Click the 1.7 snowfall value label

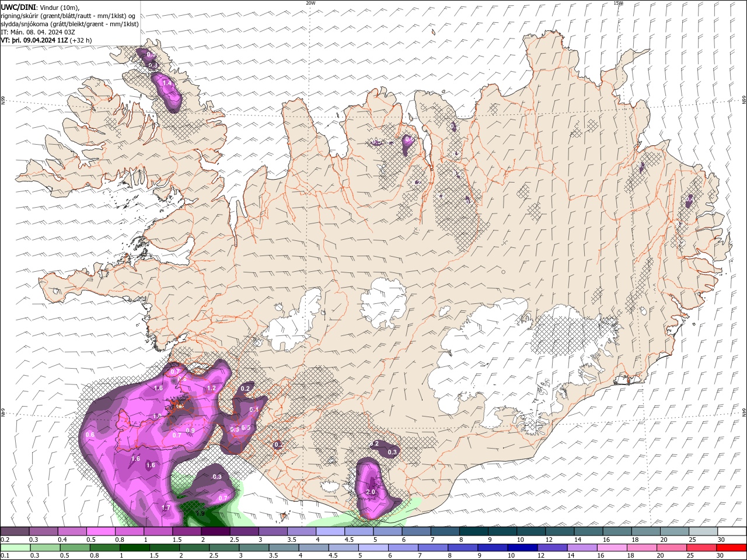166,508
